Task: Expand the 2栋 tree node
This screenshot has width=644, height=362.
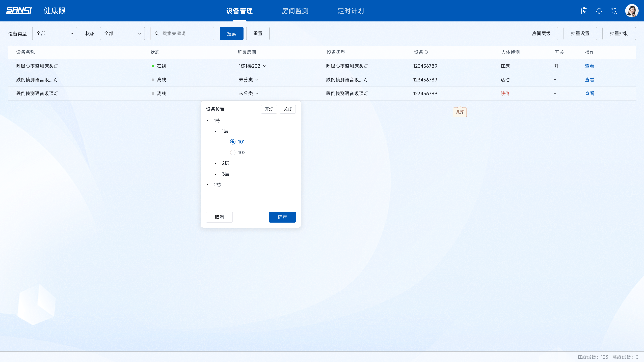Action: tap(207, 185)
